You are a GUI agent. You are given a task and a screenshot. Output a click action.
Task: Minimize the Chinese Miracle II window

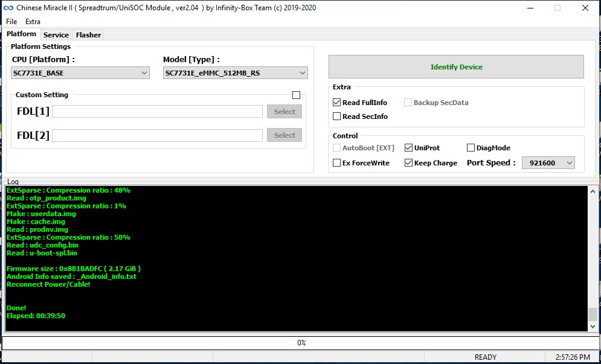click(530, 8)
